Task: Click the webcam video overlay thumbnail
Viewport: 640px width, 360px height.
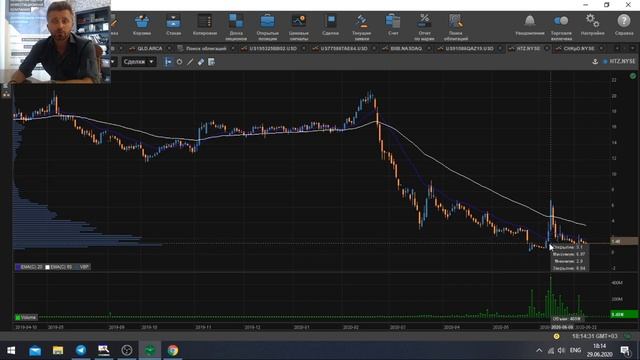Action: [x=56, y=41]
